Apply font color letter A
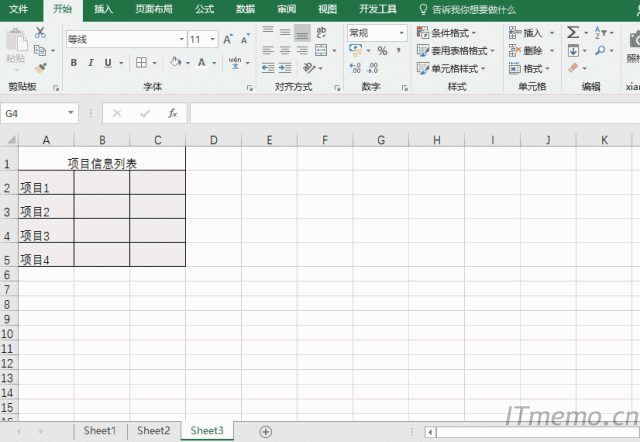 pyautogui.click(x=202, y=62)
